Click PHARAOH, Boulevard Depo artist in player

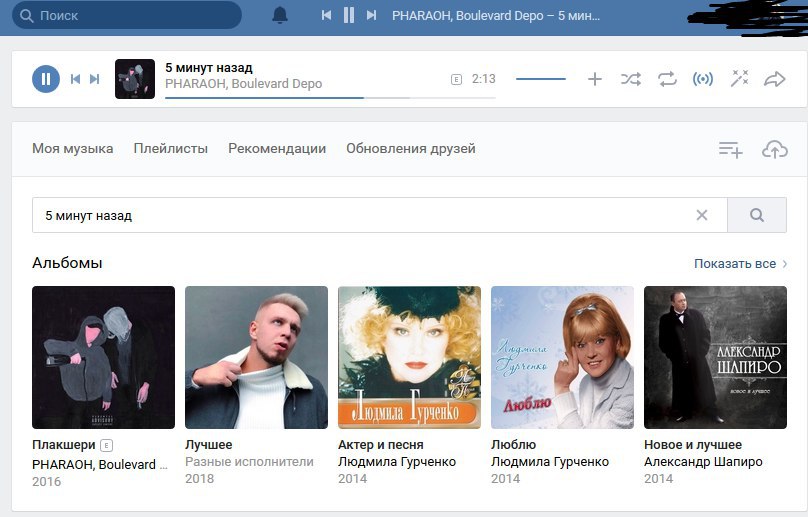click(x=244, y=84)
